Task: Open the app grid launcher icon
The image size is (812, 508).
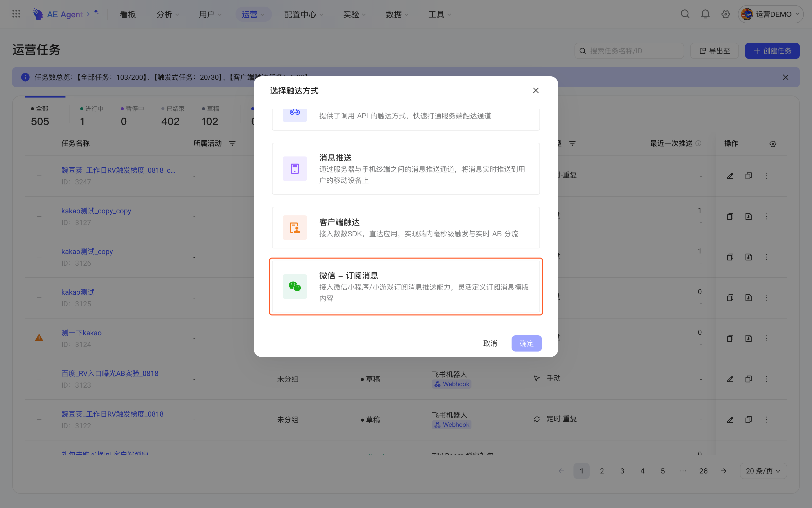Action: 16,14
